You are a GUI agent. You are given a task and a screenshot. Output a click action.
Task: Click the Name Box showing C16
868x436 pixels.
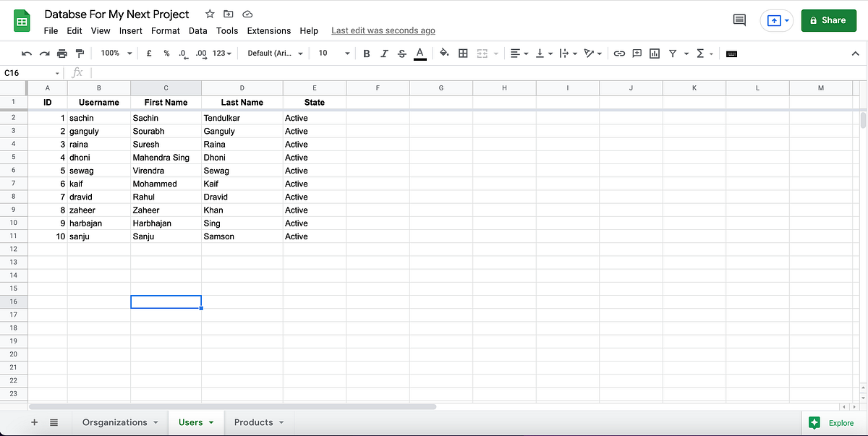pos(29,72)
